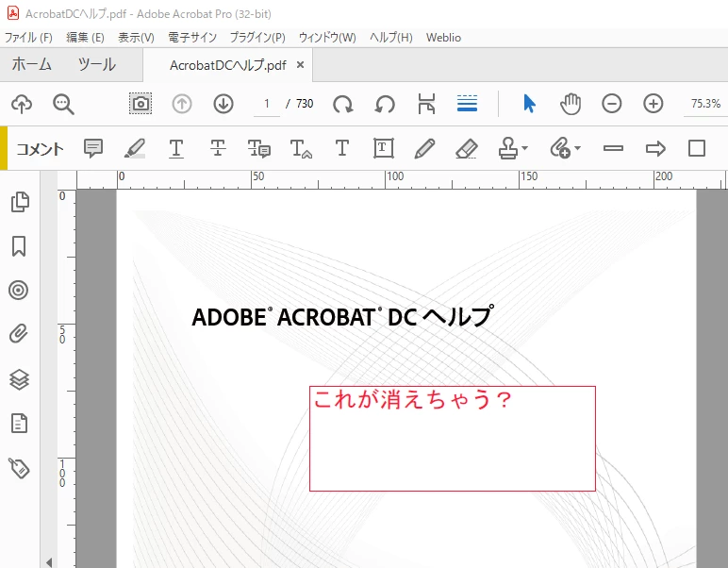
Task: Open the 編集 (E) menu
Action: [85, 38]
